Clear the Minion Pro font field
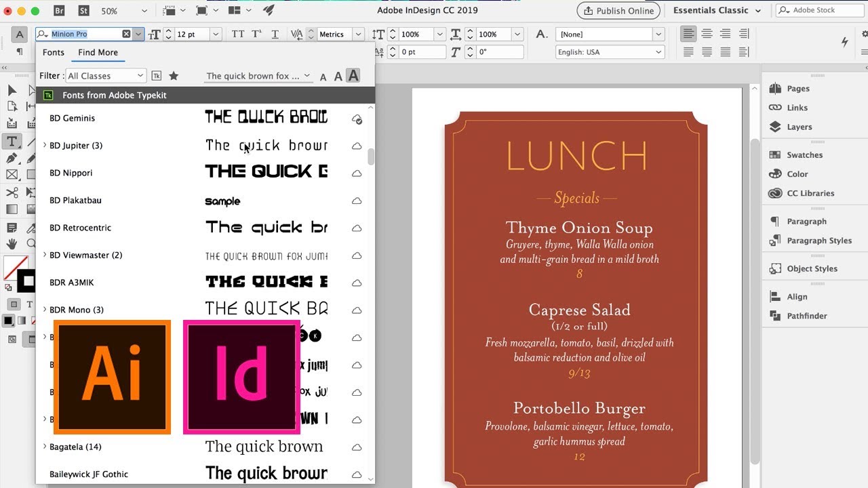 pos(126,34)
